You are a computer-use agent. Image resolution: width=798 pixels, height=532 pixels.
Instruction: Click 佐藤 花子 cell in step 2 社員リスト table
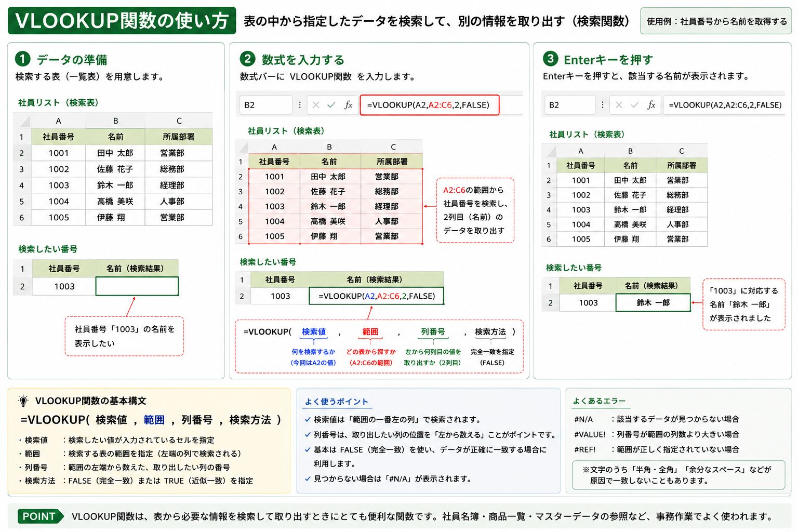pos(329,192)
